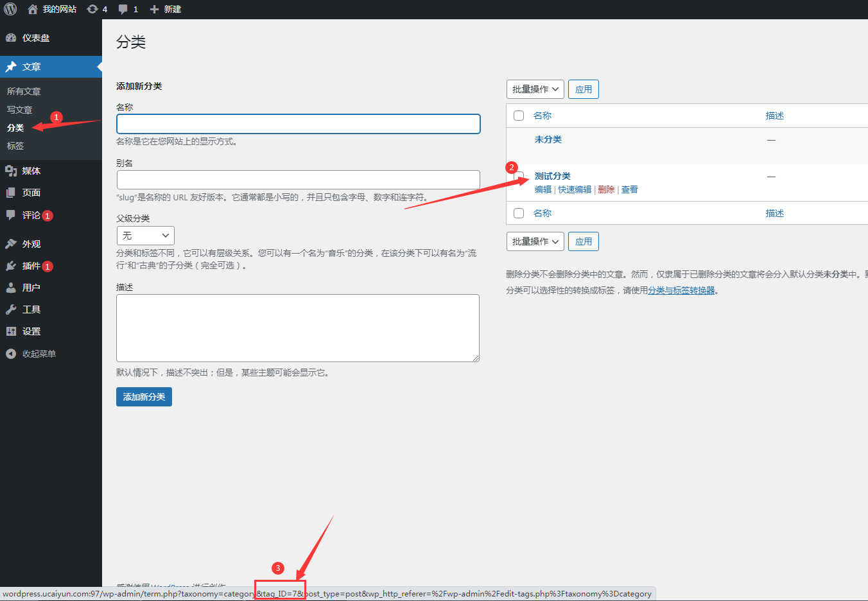Open the comments bubble icon in admin bar

(123, 9)
